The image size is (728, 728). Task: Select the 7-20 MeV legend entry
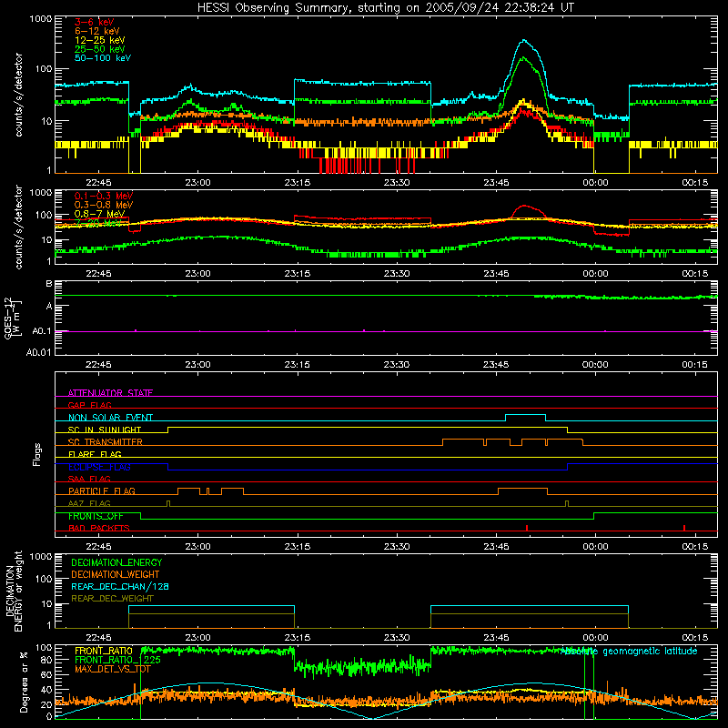pyautogui.click(x=98, y=223)
